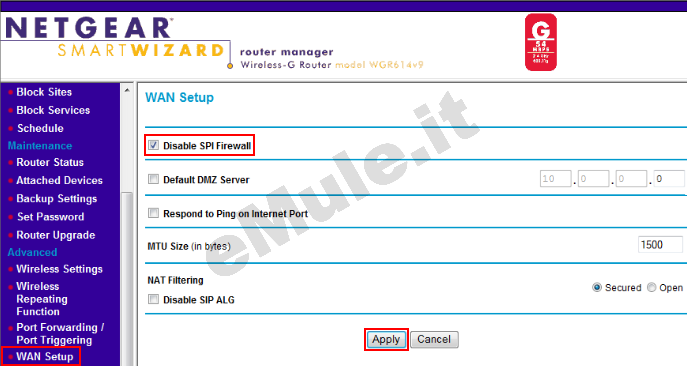
Task: Click the NETGEAR logo
Action: point(89,28)
